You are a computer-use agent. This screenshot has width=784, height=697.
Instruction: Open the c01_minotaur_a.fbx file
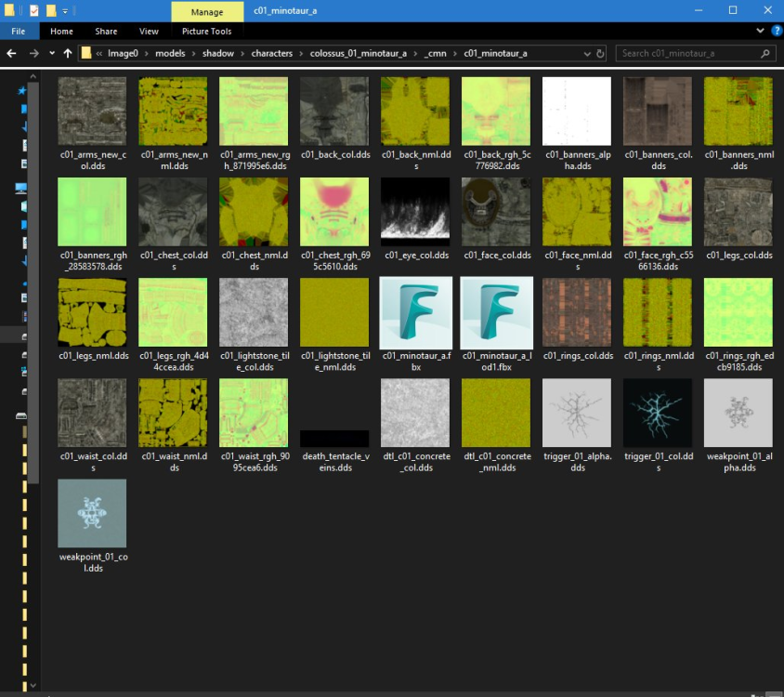click(x=415, y=311)
